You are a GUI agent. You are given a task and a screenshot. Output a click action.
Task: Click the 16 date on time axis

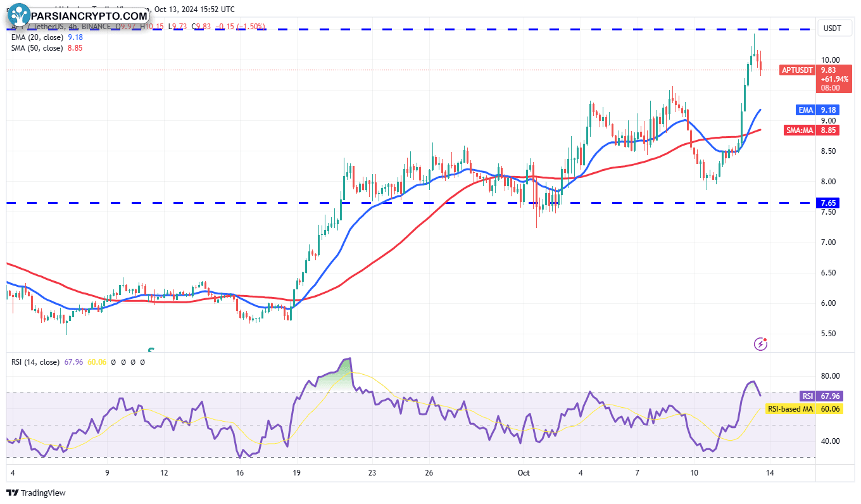tap(240, 473)
